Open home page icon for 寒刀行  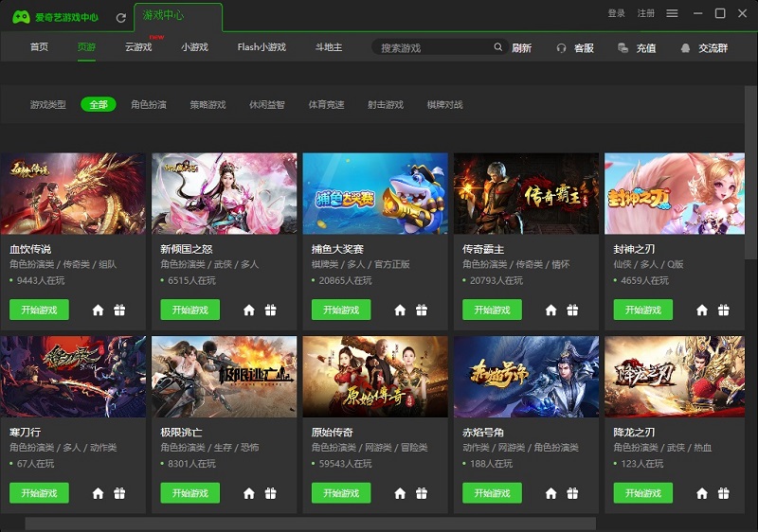[99, 493]
